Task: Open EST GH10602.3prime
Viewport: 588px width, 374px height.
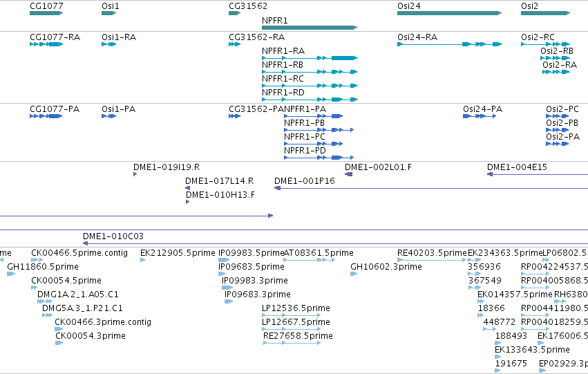Action: click(386, 267)
